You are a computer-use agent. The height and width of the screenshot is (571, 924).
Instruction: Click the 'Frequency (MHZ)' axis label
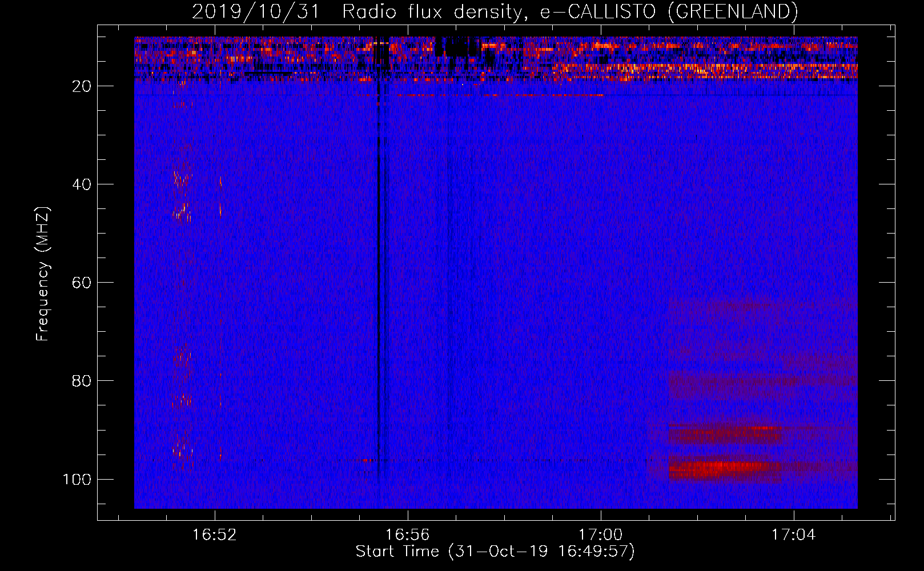(x=43, y=274)
